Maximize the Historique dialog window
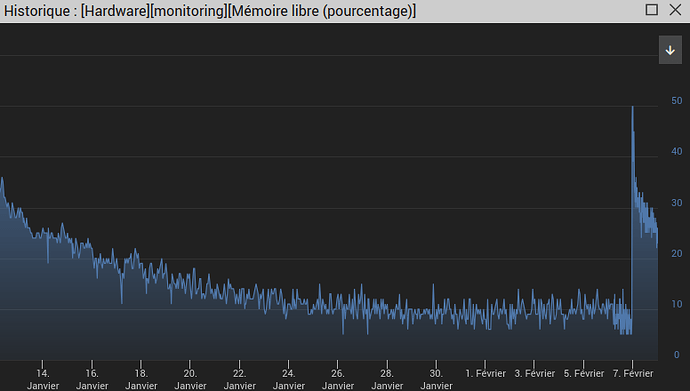Screen dimensions: 690x391 pyautogui.click(x=651, y=10)
